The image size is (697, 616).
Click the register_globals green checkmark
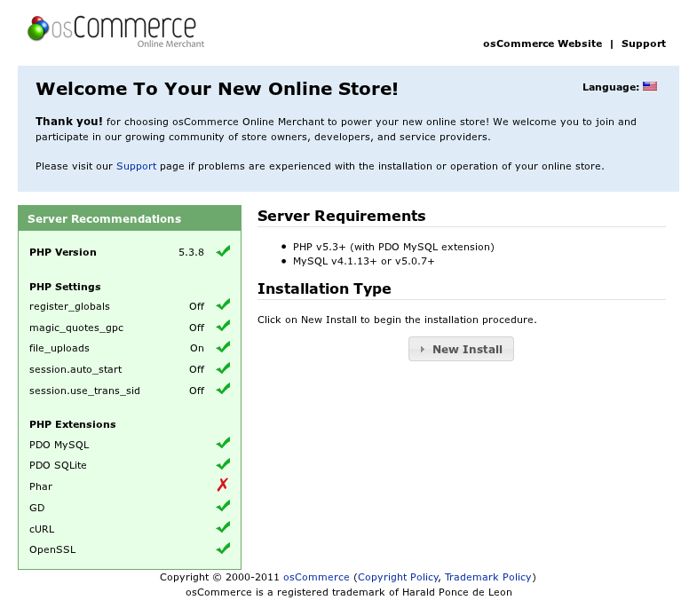point(223,305)
